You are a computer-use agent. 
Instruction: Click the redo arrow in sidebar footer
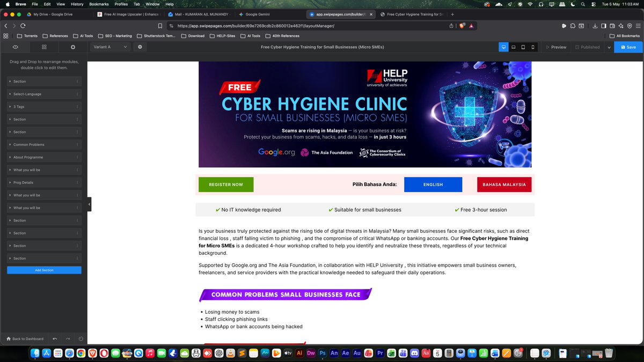pos(68,339)
